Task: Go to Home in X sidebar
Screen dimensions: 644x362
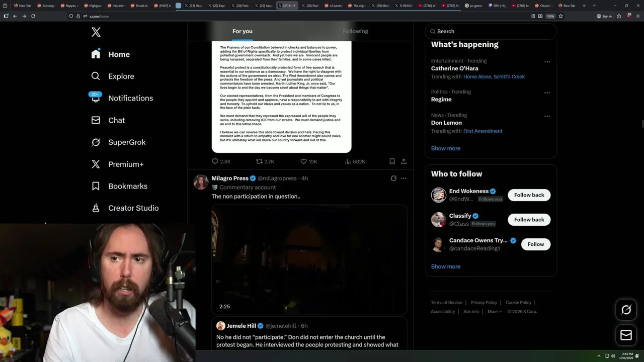Action: click(111, 54)
